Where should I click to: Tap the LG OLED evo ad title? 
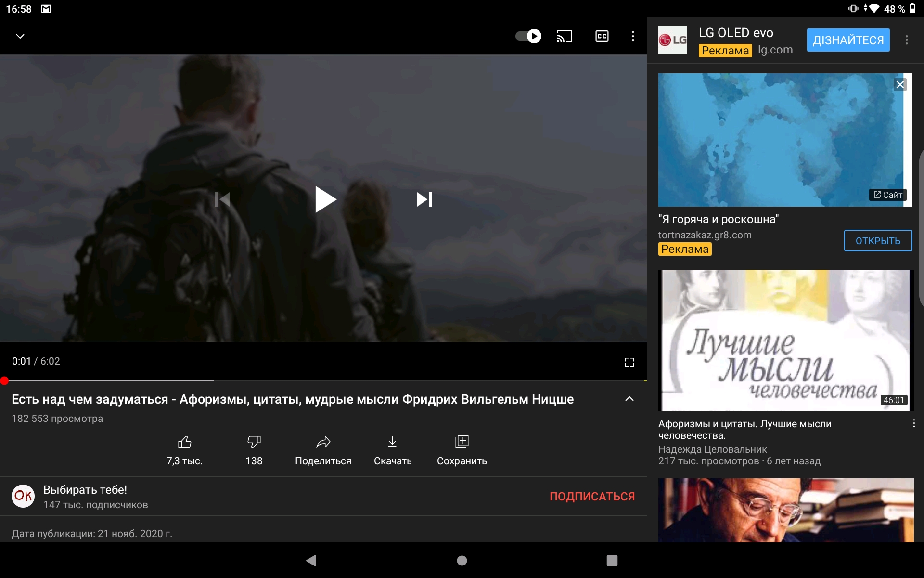coord(736,33)
